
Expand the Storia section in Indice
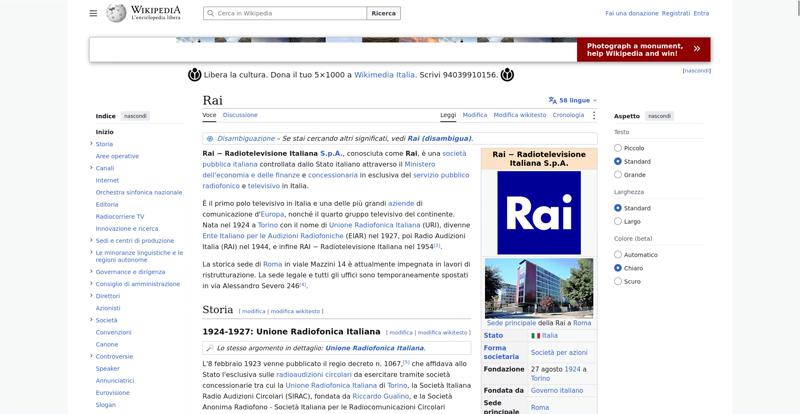[x=91, y=144]
